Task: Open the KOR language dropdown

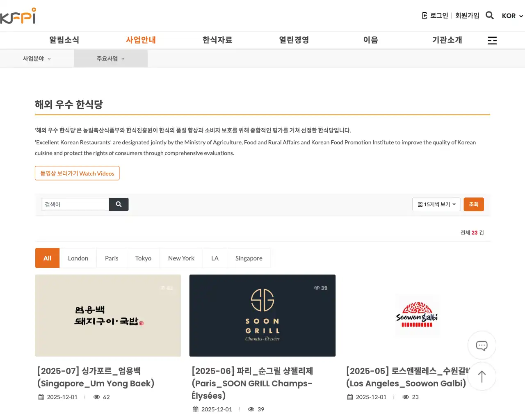Action: [511, 16]
